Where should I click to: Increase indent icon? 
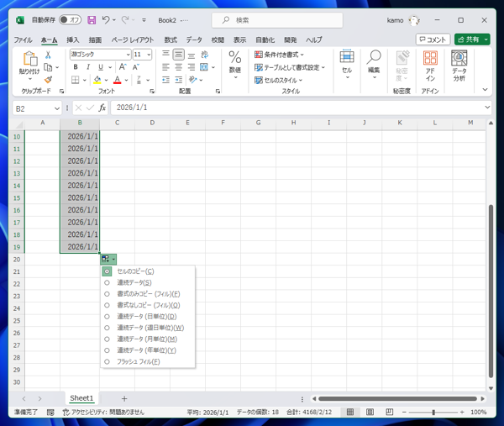tap(178, 80)
